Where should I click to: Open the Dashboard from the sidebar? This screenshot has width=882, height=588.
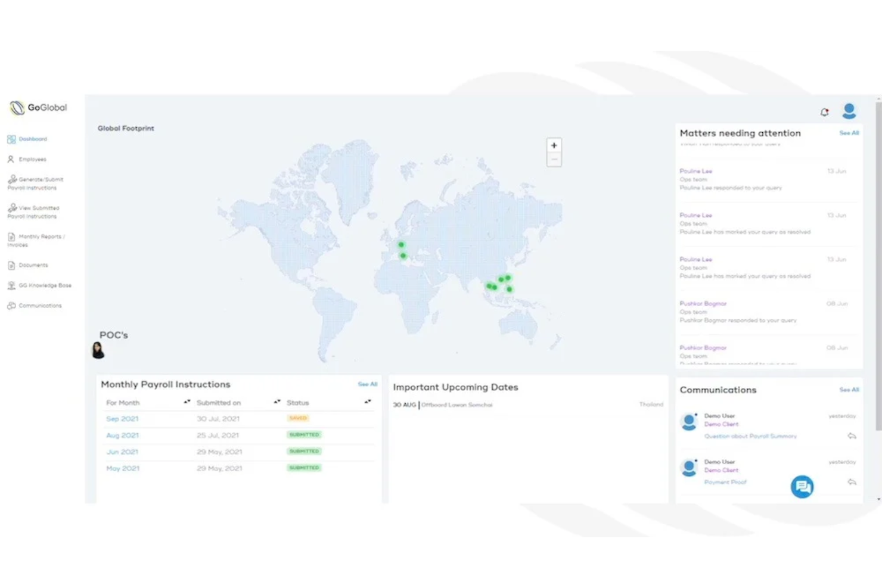pyautogui.click(x=30, y=139)
